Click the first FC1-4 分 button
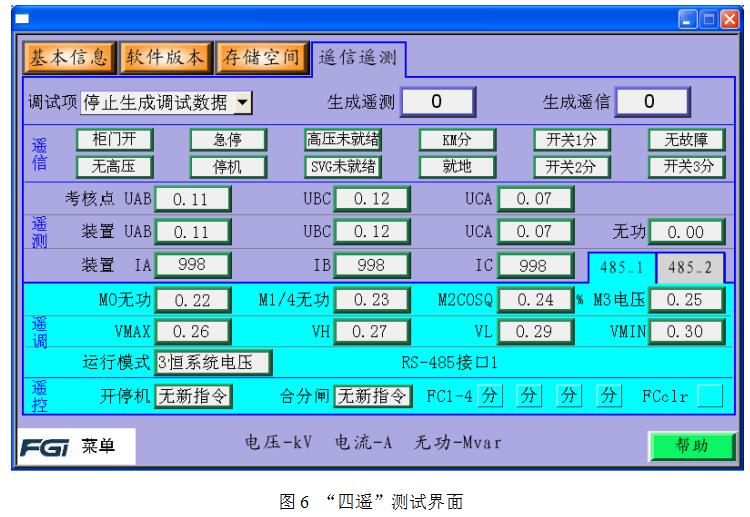Screen dimensions: 750x517 point(490,396)
